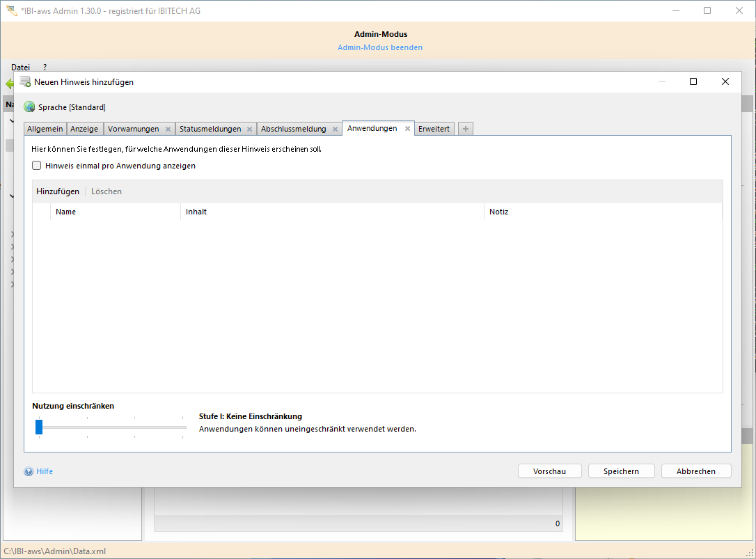Image resolution: width=756 pixels, height=559 pixels.
Task: Close the Statusmeldungen tab with its x
Action: click(249, 129)
